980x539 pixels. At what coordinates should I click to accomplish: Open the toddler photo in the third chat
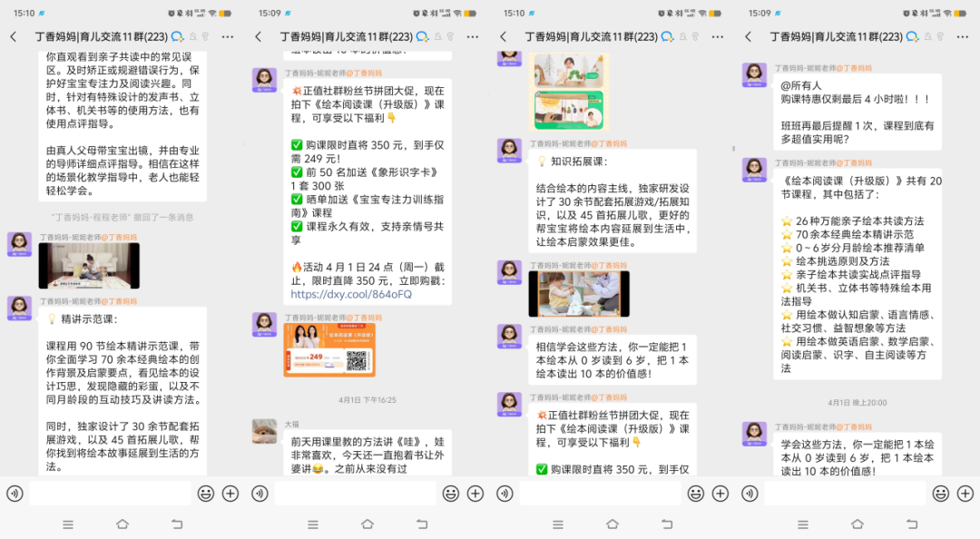click(x=578, y=294)
